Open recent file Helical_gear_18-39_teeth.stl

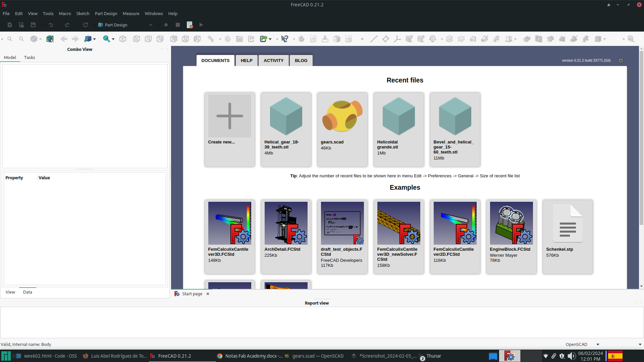tap(286, 129)
